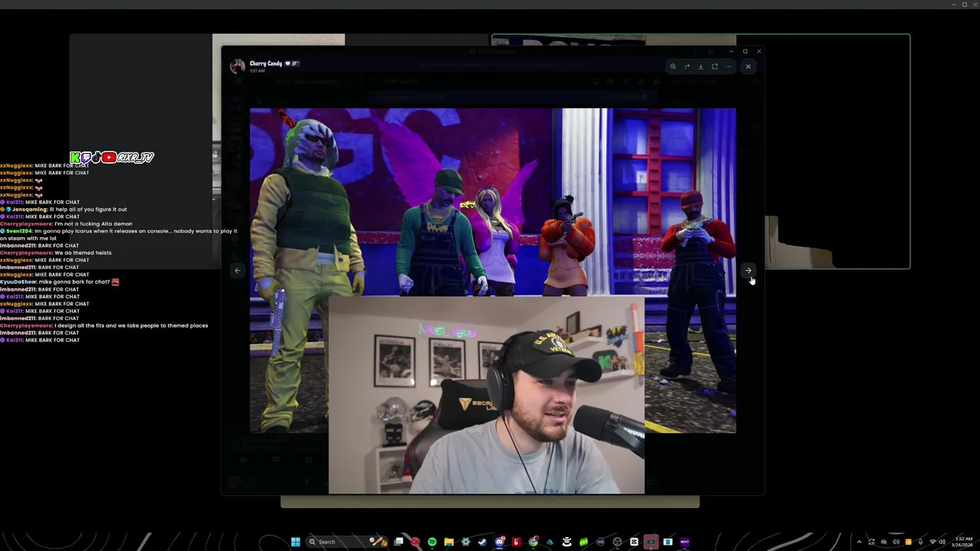The width and height of the screenshot is (980, 551).
Task: Open the green box app icon in taskbar
Action: [583, 542]
